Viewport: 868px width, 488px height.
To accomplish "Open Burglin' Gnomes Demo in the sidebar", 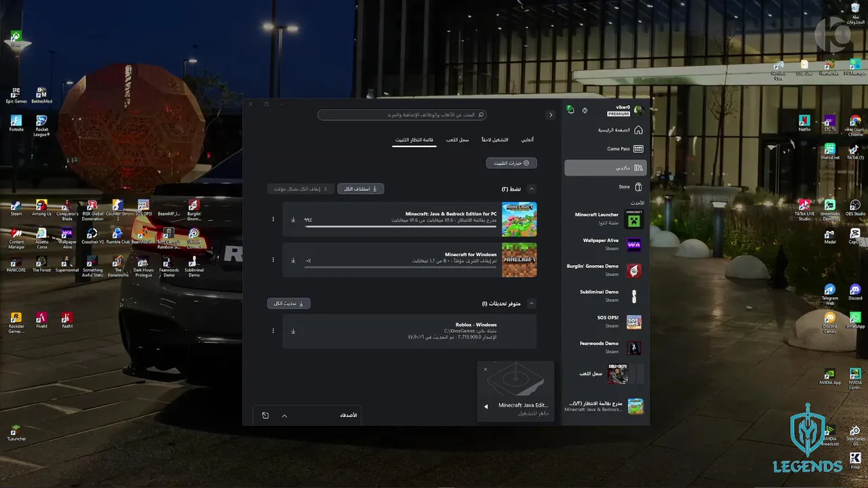I will 605,270.
